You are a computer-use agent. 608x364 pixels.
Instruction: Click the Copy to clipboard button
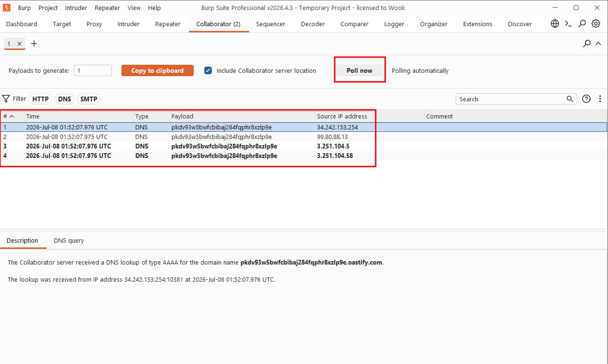point(158,70)
